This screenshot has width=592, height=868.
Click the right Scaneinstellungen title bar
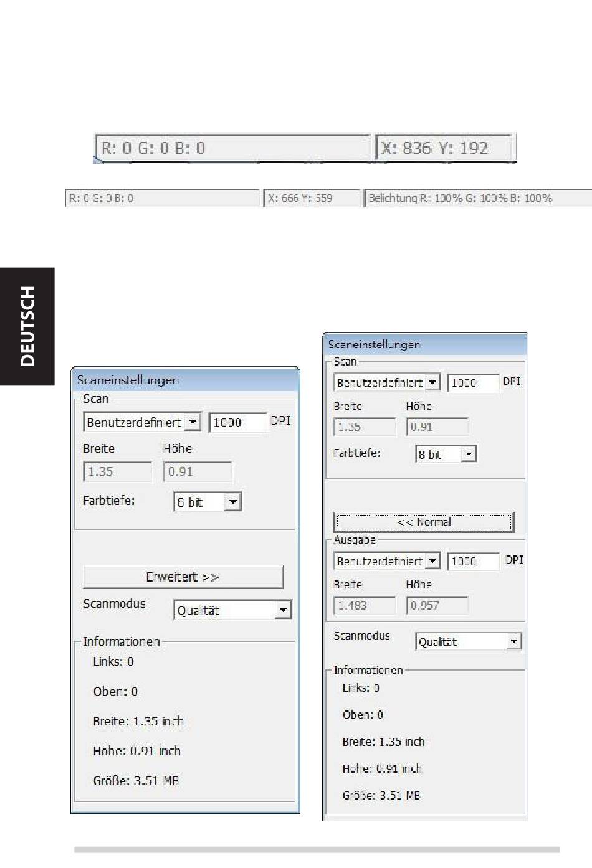pos(425,344)
